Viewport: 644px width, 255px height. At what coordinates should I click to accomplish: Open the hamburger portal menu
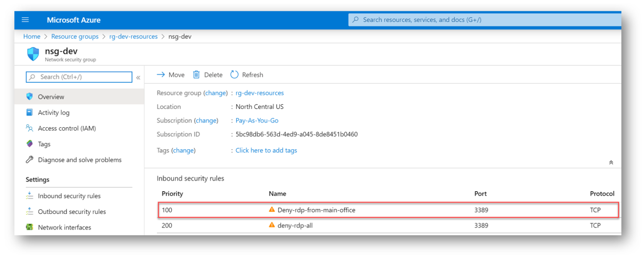(25, 20)
